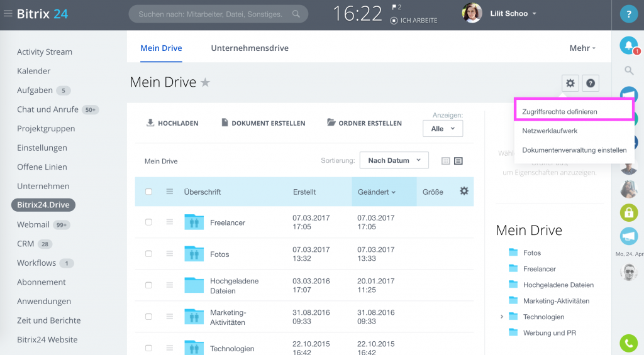
Task: Open the Nach Datum sorting dropdown
Action: [394, 160]
